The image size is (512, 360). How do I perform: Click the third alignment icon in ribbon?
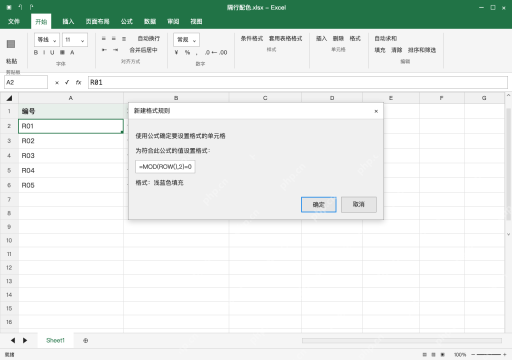[x=124, y=39]
